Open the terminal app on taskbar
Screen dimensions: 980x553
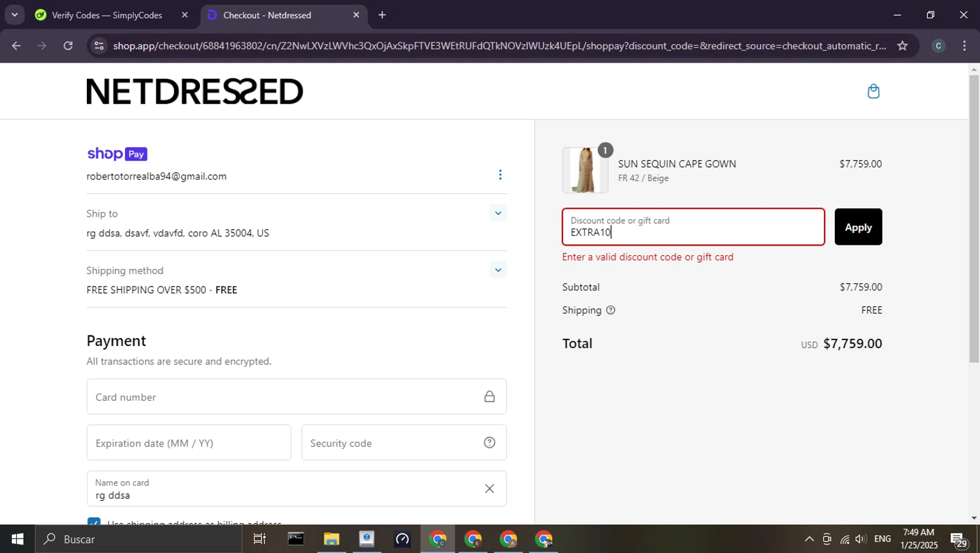(296, 539)
